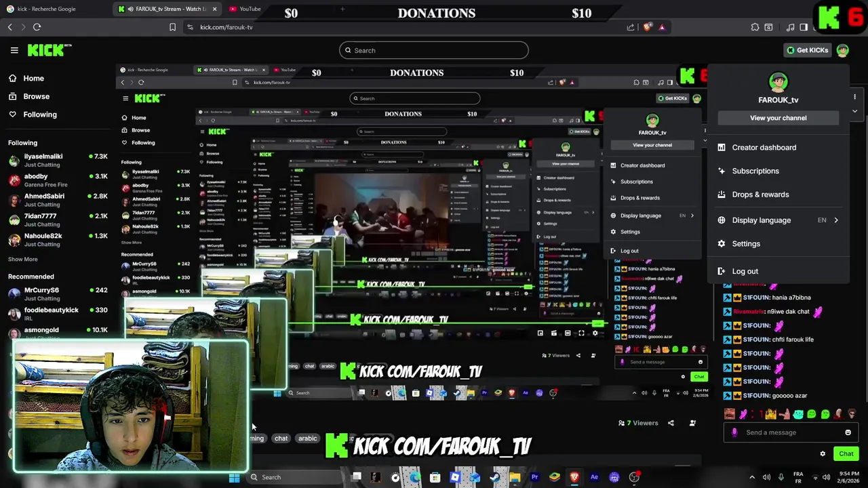This screenshot has height=488, width=868.
Task: Show hidden system tray icons chevron
Action: 751,477
